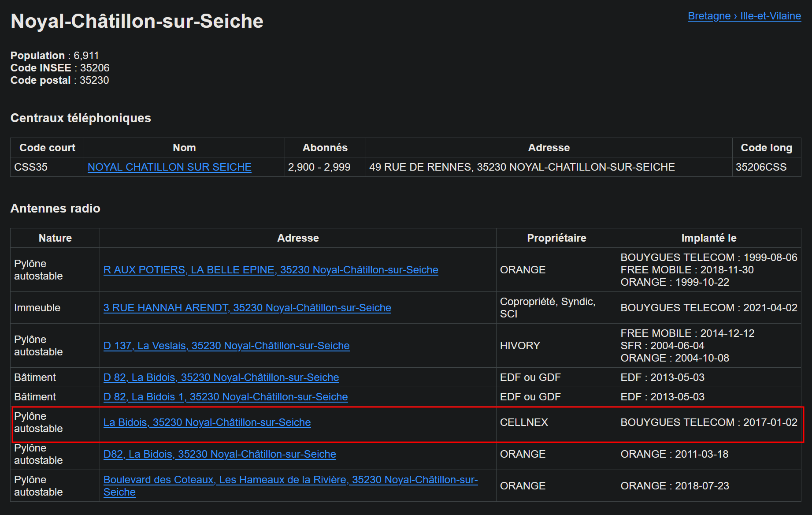Open the 3 RUE HANNAH ARENDT address link

247,308
